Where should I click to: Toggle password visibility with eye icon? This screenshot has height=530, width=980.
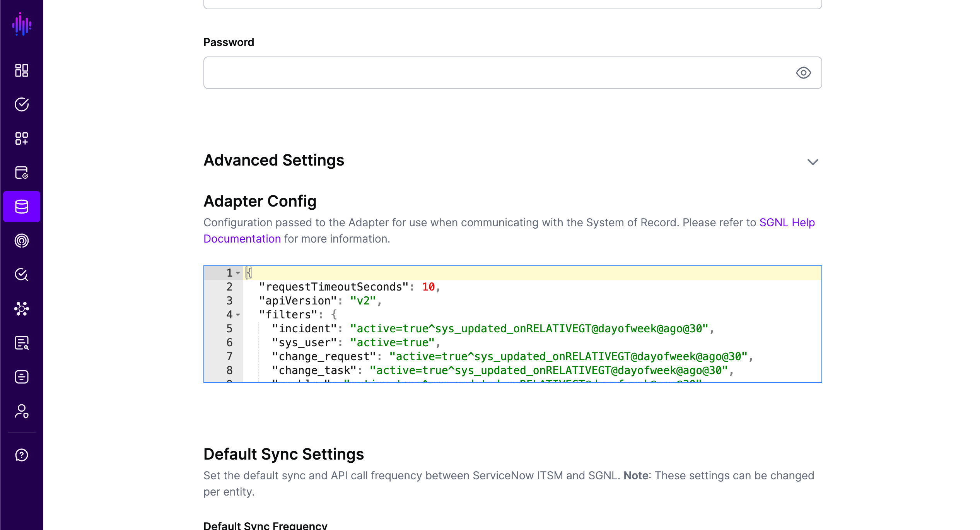(x=803, y=72)
